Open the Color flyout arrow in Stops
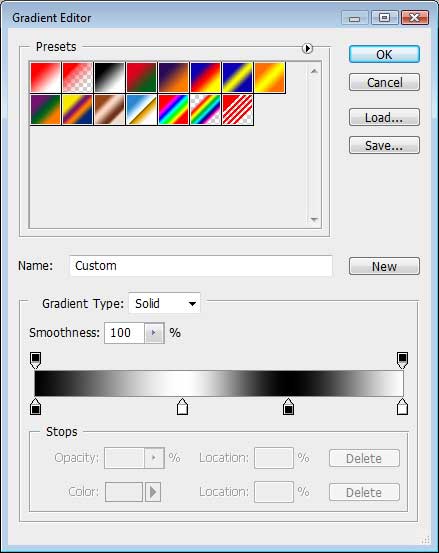This screenshot has height=553, width=439. (153, 492)
